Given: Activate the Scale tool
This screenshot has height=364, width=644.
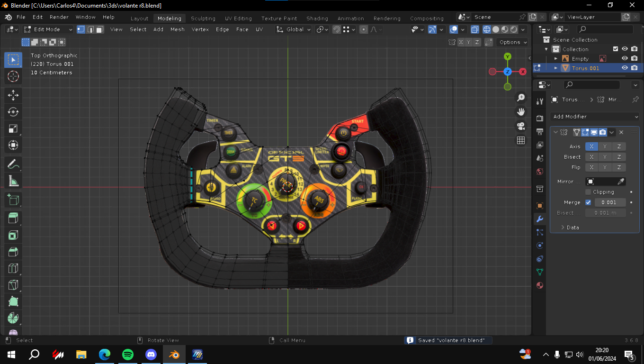Looking at the screenshot, I should (x=13, y=128).
